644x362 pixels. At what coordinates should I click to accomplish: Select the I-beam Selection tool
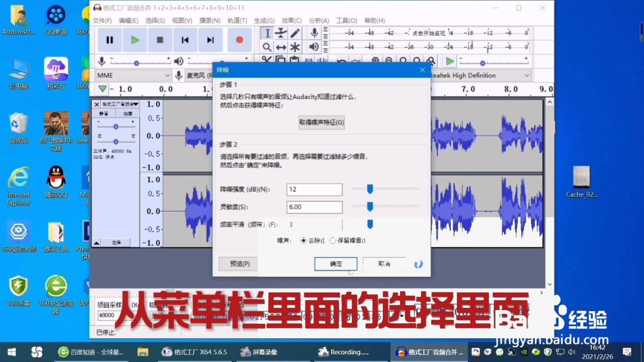[x=267, y=33]
